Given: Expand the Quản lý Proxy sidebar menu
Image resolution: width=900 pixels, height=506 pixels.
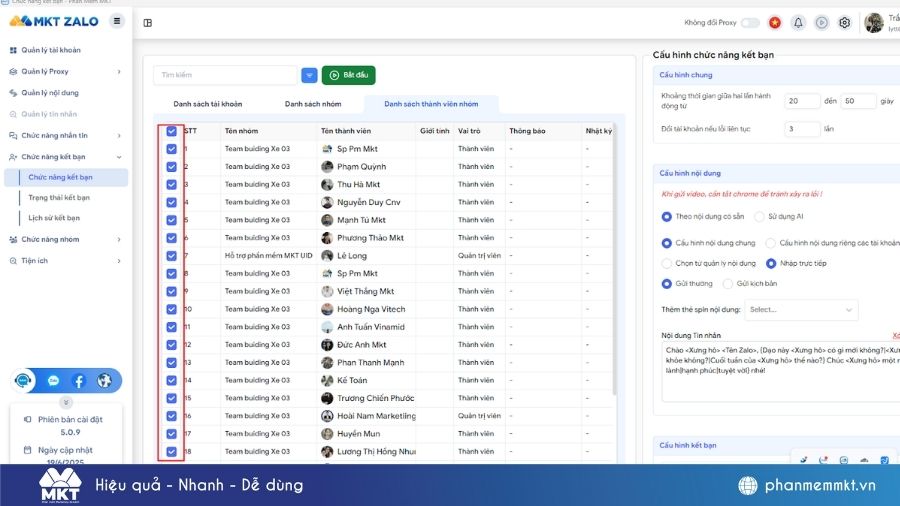Looking at the screenshot, I should (65, 71).
